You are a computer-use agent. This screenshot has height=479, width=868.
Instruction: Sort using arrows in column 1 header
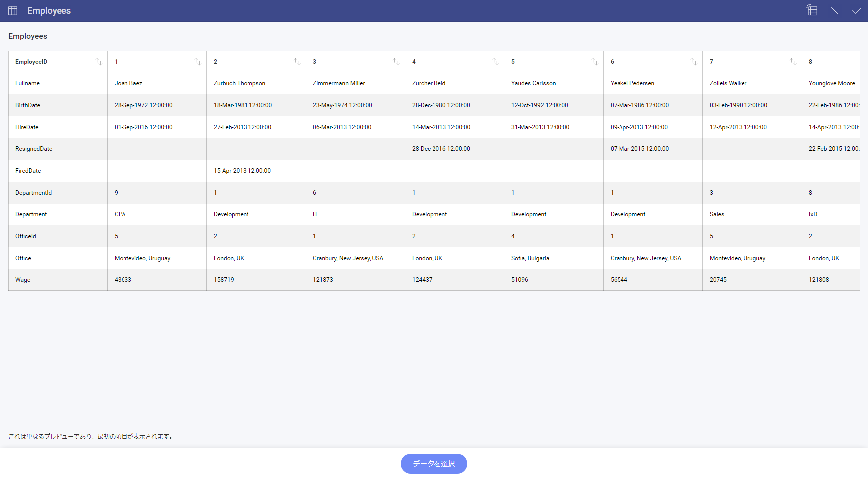click(x=198, y=62)
